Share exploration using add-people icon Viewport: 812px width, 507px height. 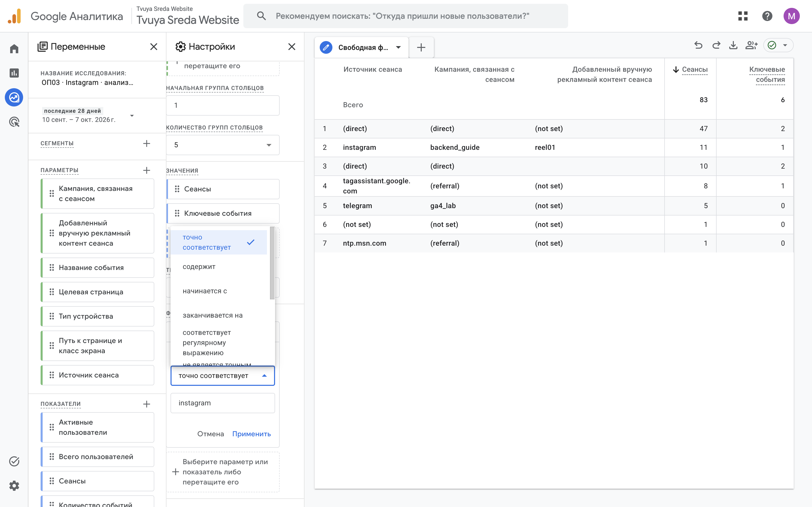coord(751,45)
